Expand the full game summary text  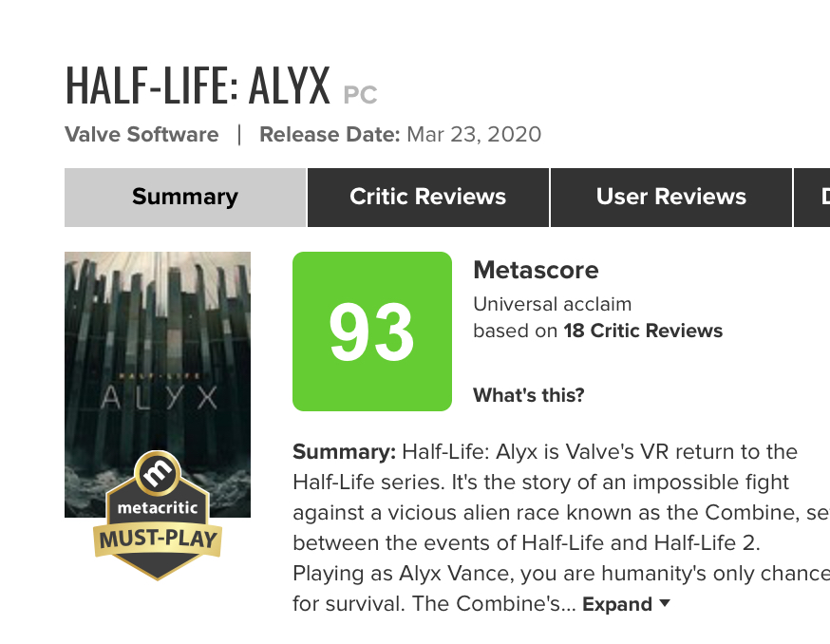tap(617, 604)
